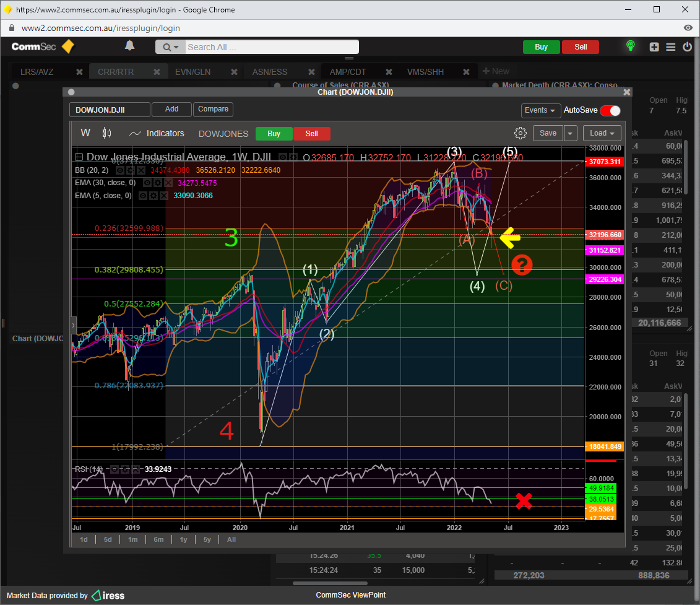Viewport: 700px width, 605px height.
Task: Change the candlestick chart type icon
Action: pos(106,133)
